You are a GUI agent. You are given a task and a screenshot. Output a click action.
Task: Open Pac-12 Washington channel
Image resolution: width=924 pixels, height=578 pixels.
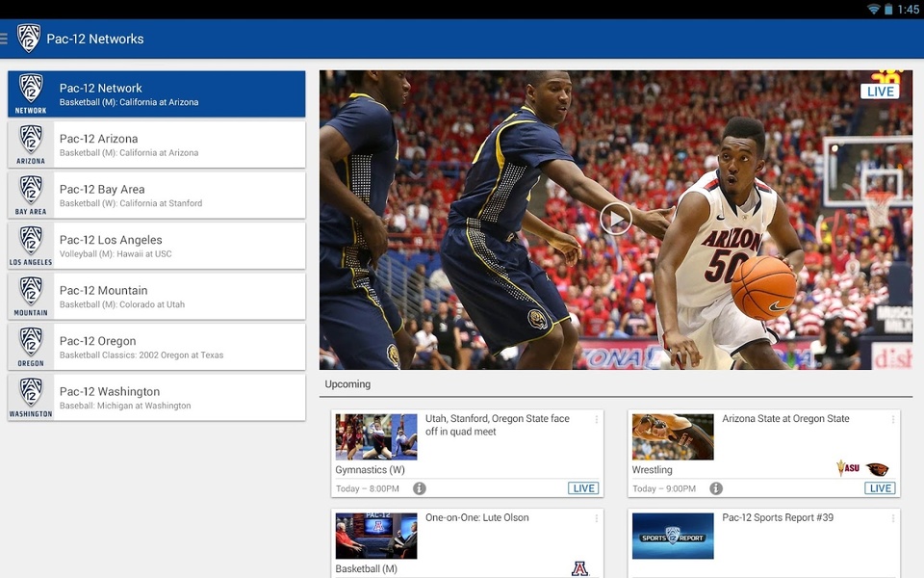coord(157,398)
